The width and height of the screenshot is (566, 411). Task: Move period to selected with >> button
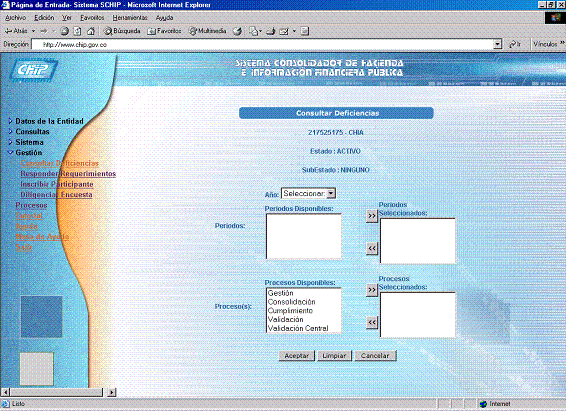pos(371,216)
